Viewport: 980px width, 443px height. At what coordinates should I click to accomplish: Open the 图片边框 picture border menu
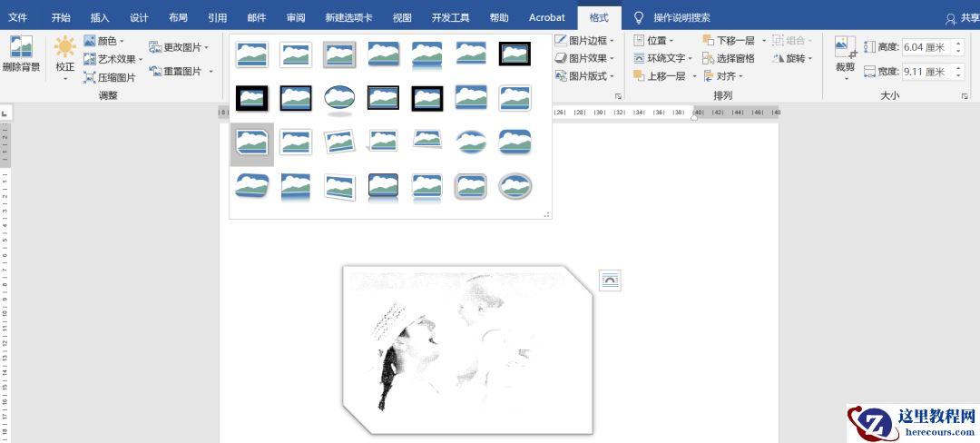coord(584,41)
